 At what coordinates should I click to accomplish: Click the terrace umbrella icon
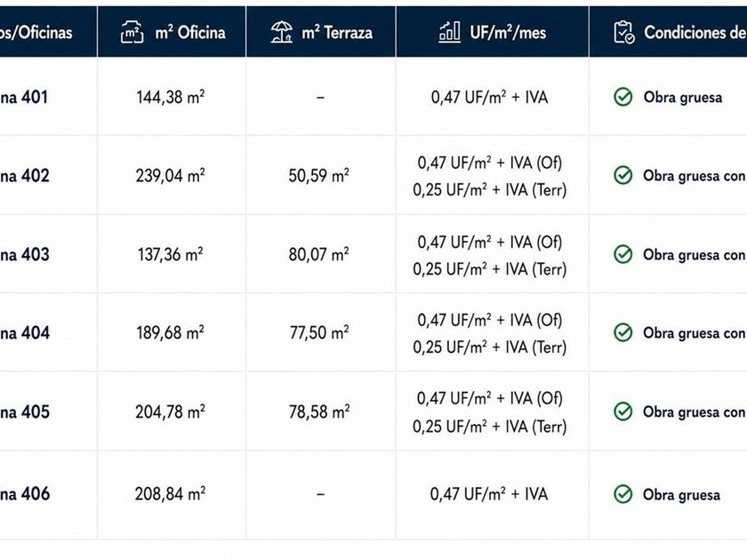[x=282, y=32]
